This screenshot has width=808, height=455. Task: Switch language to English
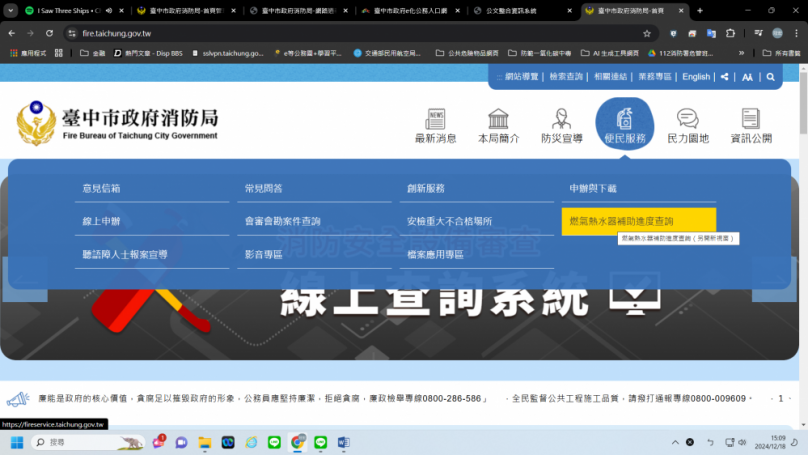pos(696,77)
